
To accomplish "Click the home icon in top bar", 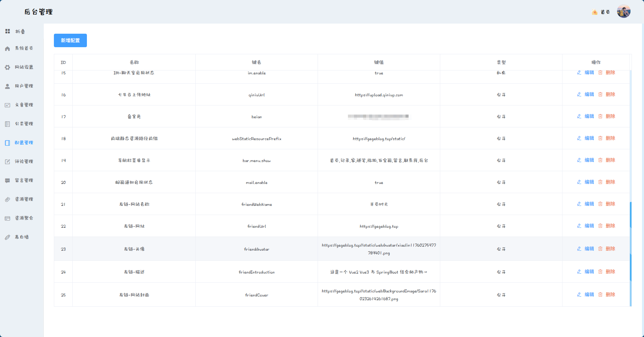I will (x=594, y=12).
